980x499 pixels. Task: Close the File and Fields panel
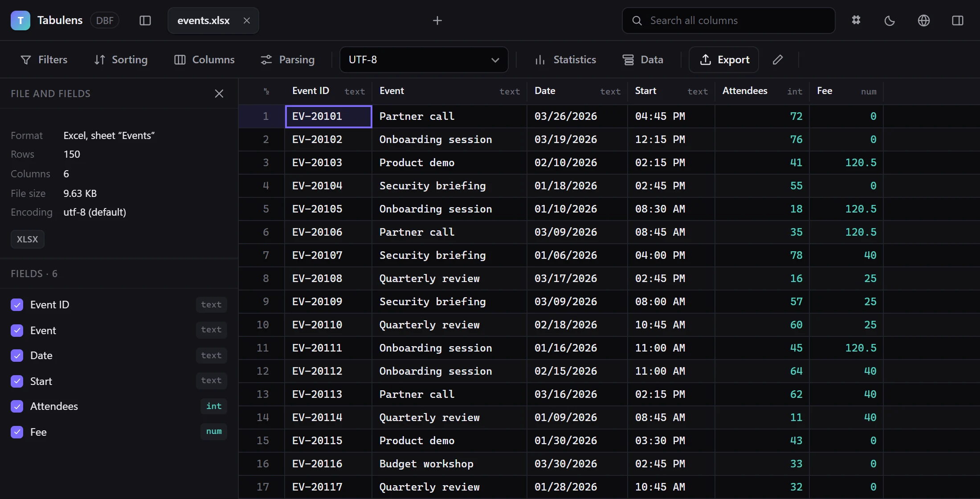(x=219, y=94)
